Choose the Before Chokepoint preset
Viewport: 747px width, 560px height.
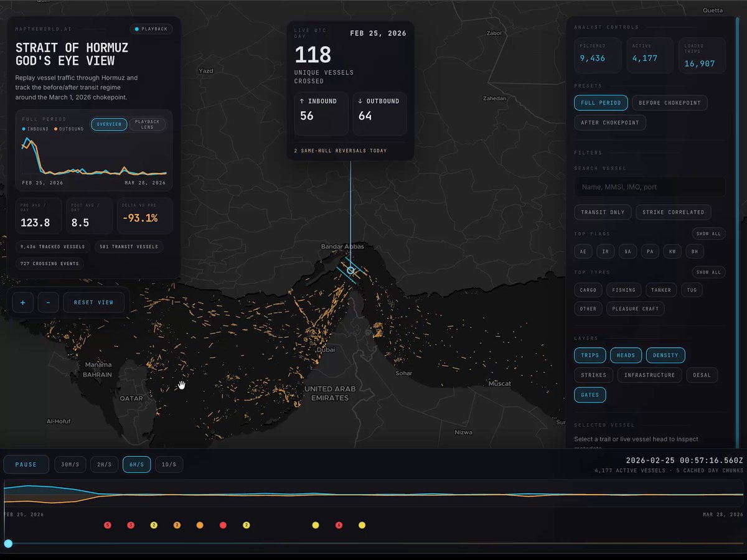pyautogui.click(x=669, y=103)
